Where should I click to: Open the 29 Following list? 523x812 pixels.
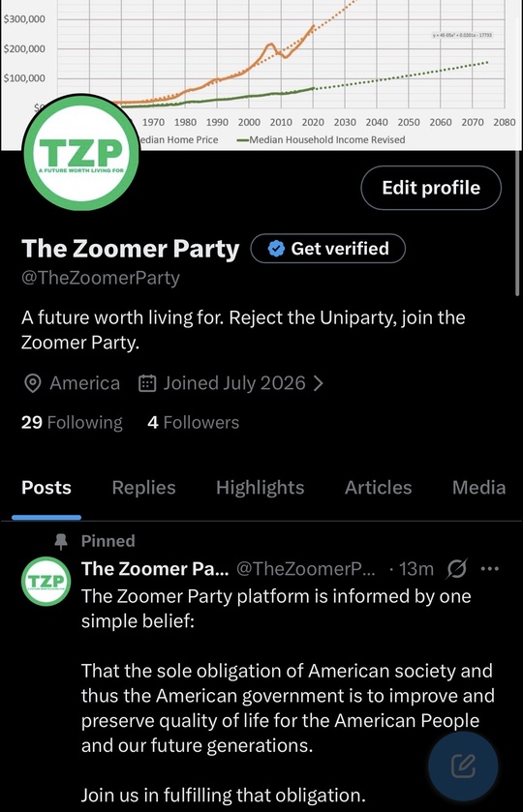coord(72,423)
